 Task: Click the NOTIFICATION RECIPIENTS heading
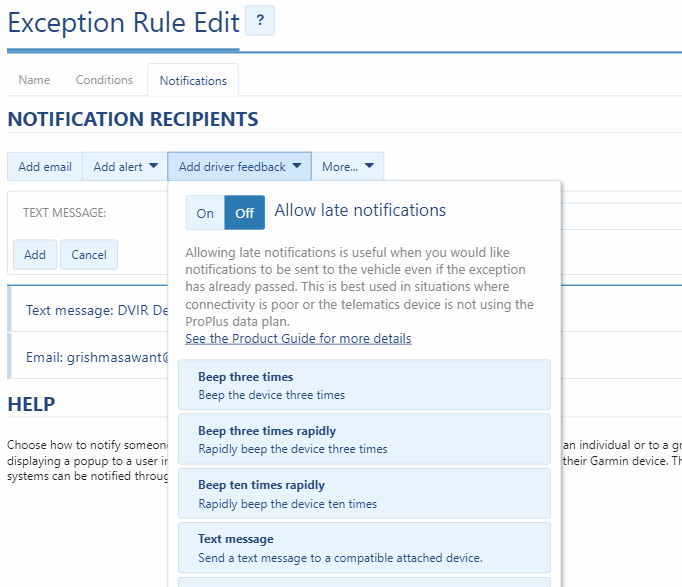133,119
